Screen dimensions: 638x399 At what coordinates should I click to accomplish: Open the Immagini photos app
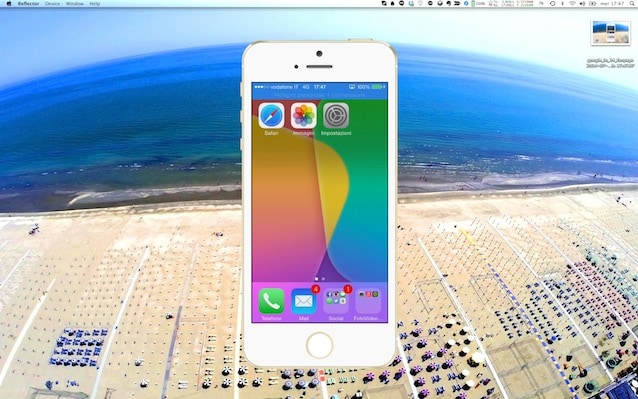click(x=304, y=116)
